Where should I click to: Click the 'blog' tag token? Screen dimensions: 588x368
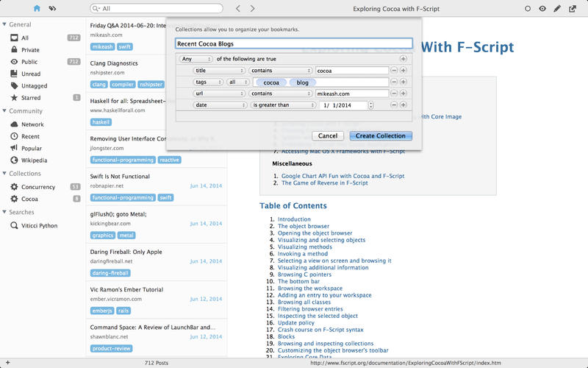point(303,82)
